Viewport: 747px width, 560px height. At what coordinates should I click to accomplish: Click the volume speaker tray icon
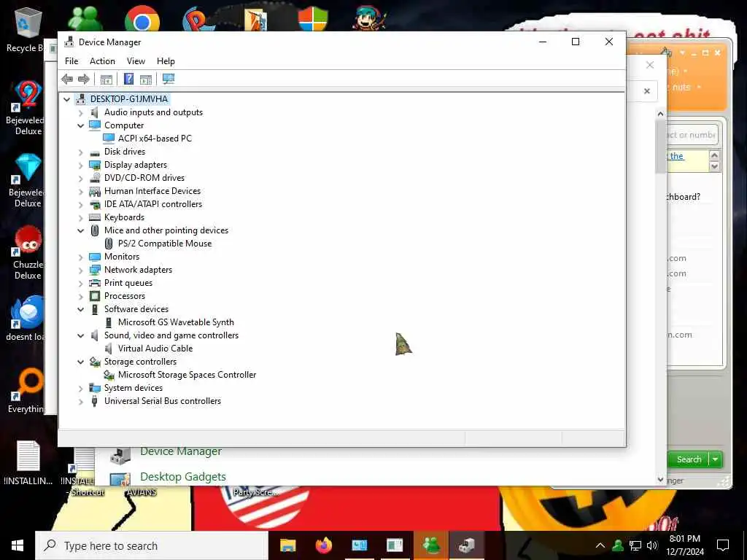[x=652, y=545]
